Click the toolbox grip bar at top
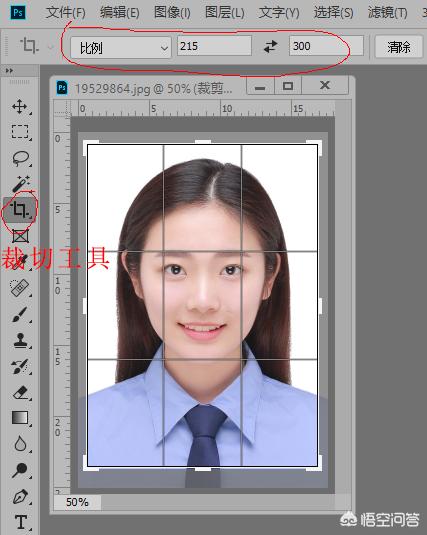Image resolution: width=427 pixels, height=535 pixels. pos(19,82)
